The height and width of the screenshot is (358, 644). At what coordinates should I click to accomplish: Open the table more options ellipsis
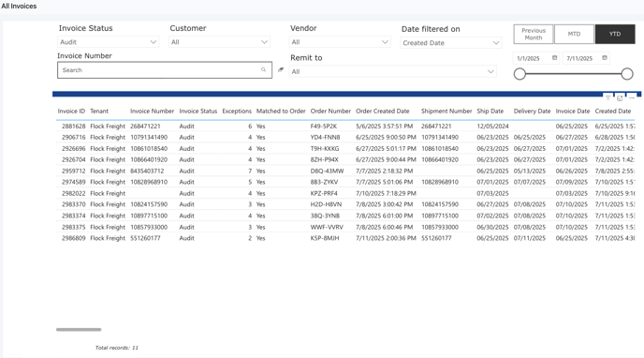click(x=632, y=97)
